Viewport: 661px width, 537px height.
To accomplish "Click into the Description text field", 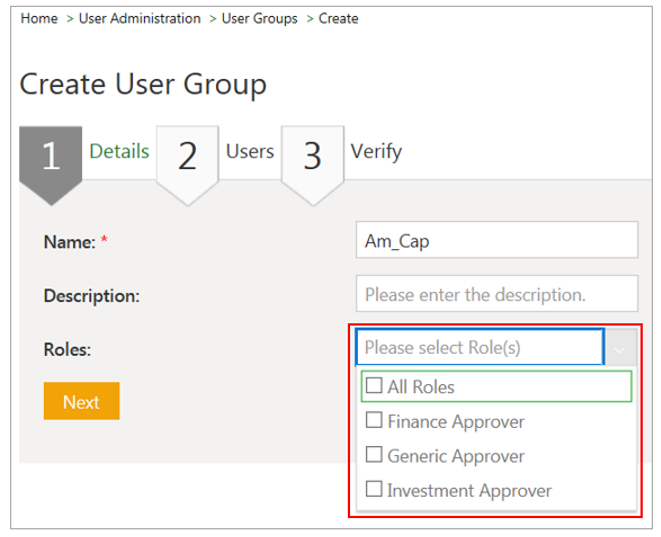I will click(496, 295).
